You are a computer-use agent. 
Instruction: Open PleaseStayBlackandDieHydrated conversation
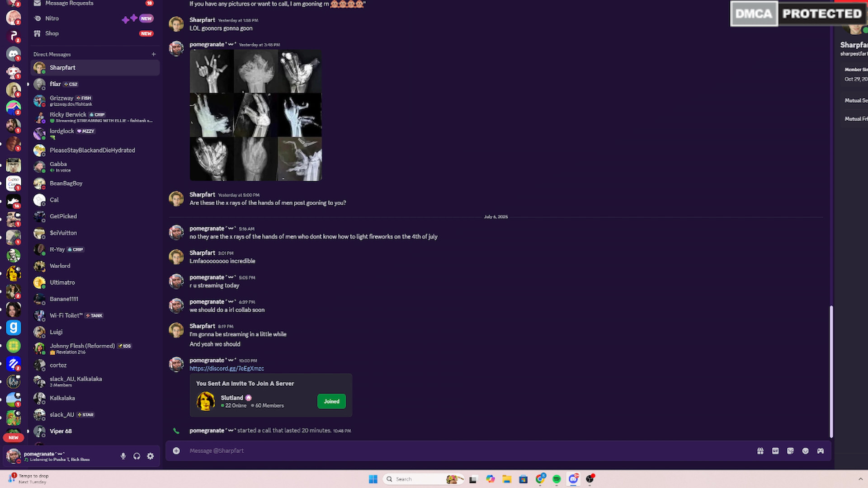pyautogui.click(x=95, y=150)
